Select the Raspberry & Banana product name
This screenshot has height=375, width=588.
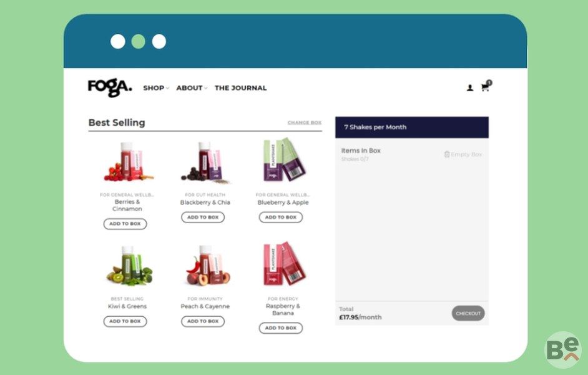(x=283, y=309)
